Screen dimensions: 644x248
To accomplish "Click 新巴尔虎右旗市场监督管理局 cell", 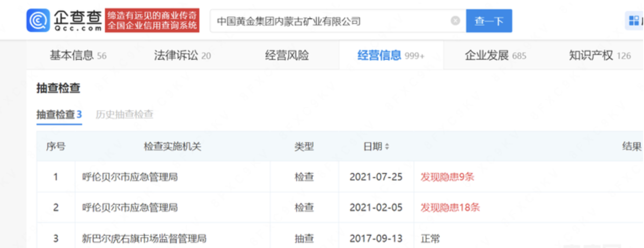I will click(x=144, y=238).
